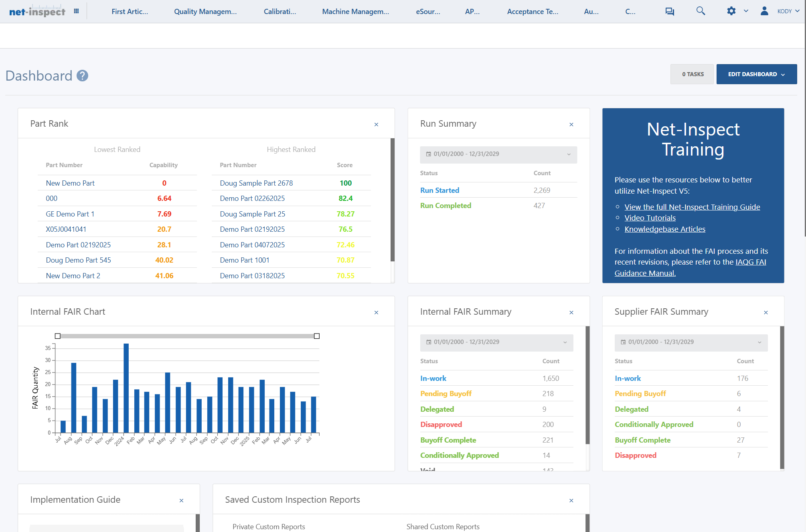
Task: Open the KODY user menu
Action: (x=788, y=11)
